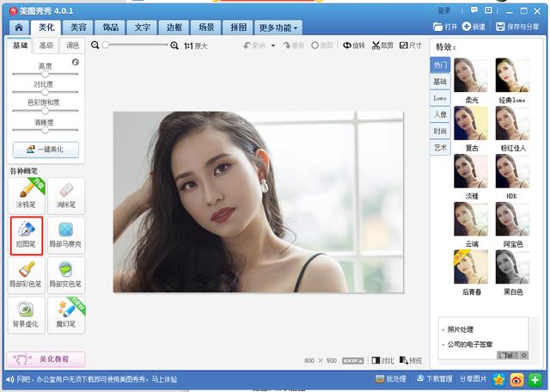Select the 魔幻笔 magic pen tool

[x=65, y=313]
